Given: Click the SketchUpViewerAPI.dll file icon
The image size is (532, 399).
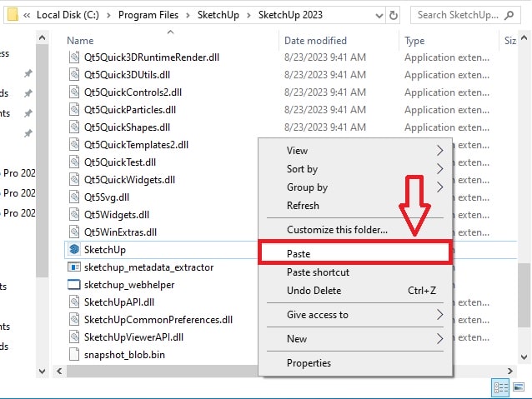Looking at the screenshot, I should (74, 337).
